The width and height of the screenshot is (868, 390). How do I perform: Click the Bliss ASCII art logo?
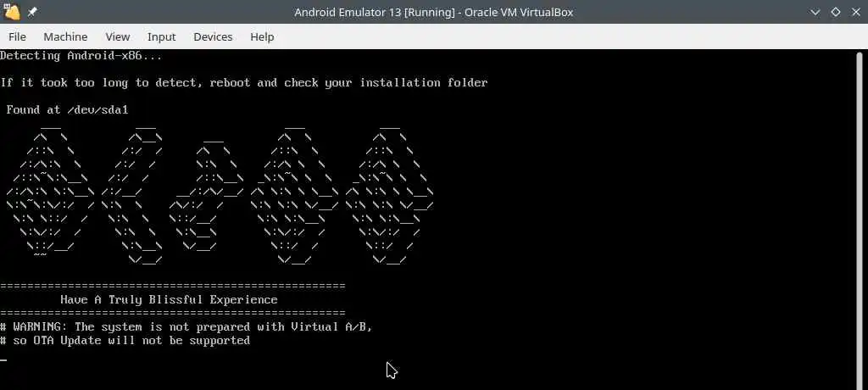pyautogui.click(x=220, y=194)
